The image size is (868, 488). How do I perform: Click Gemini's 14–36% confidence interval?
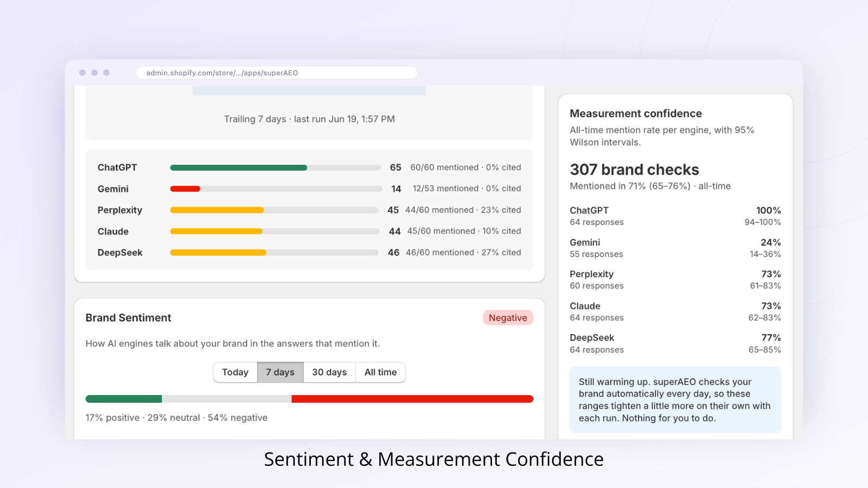pyautogui.click(x=765, y=254)
